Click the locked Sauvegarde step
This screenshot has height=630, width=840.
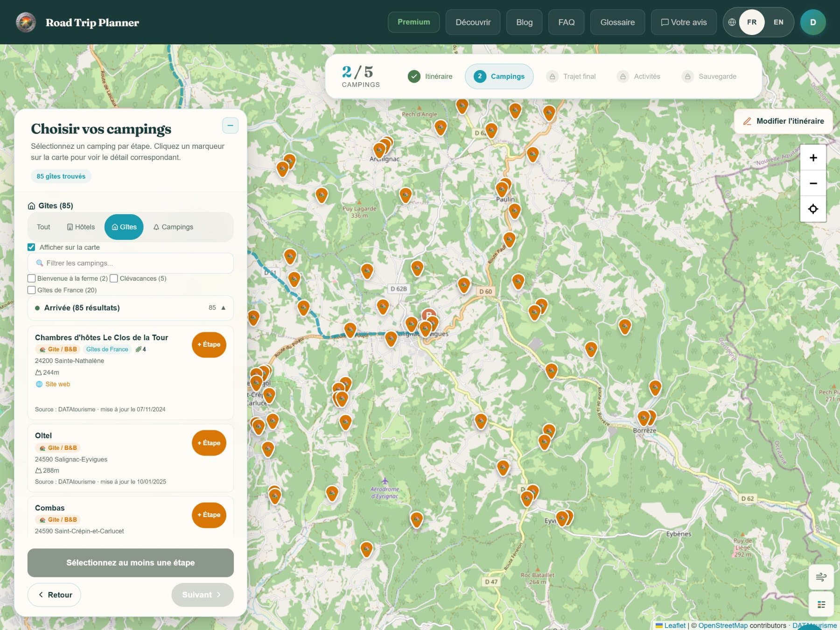click(709, 77)
